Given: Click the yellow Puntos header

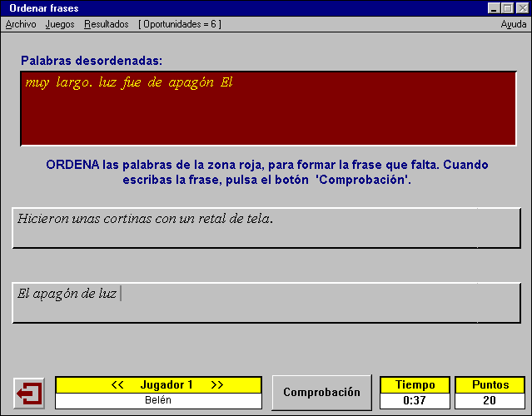Looking at the screenshot, I should (x=490, y=385).
